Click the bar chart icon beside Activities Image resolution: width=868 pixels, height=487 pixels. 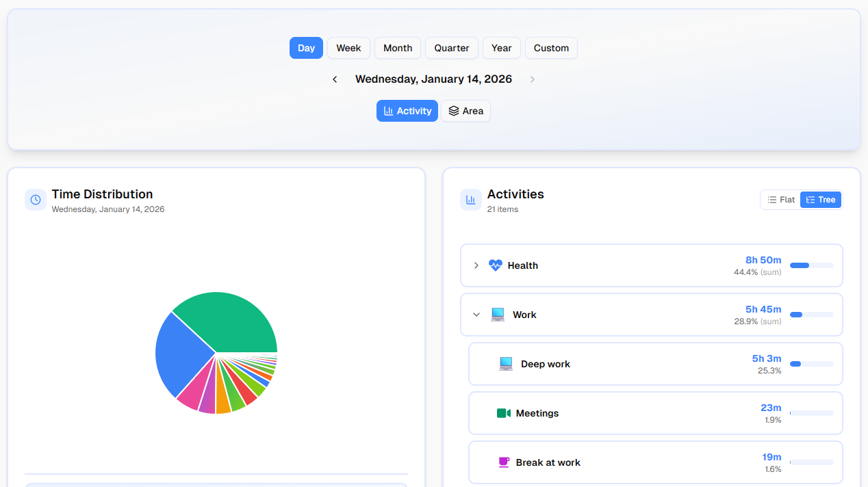471,200
